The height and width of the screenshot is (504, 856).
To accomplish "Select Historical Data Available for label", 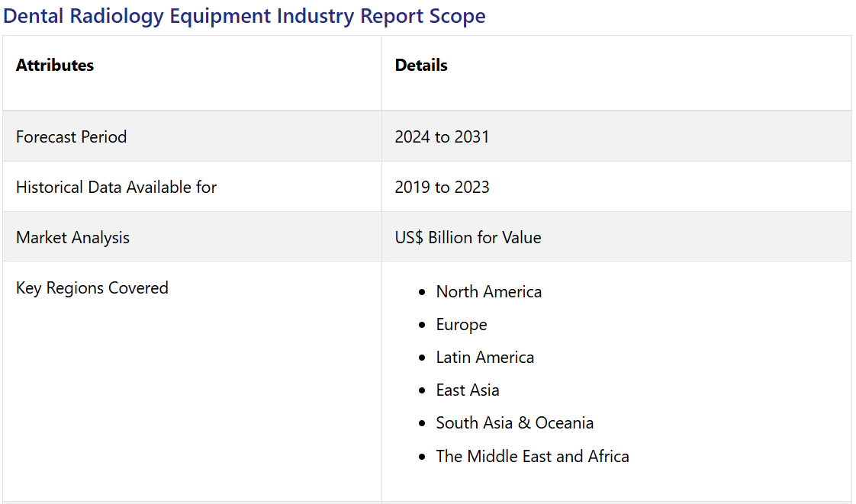I will pos(116,188).
